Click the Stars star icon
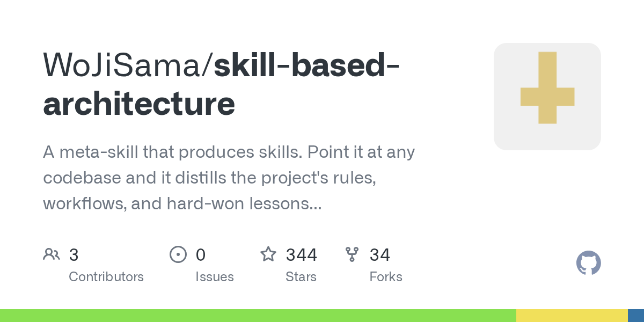644x322 pixels. [x=268, y=254]
